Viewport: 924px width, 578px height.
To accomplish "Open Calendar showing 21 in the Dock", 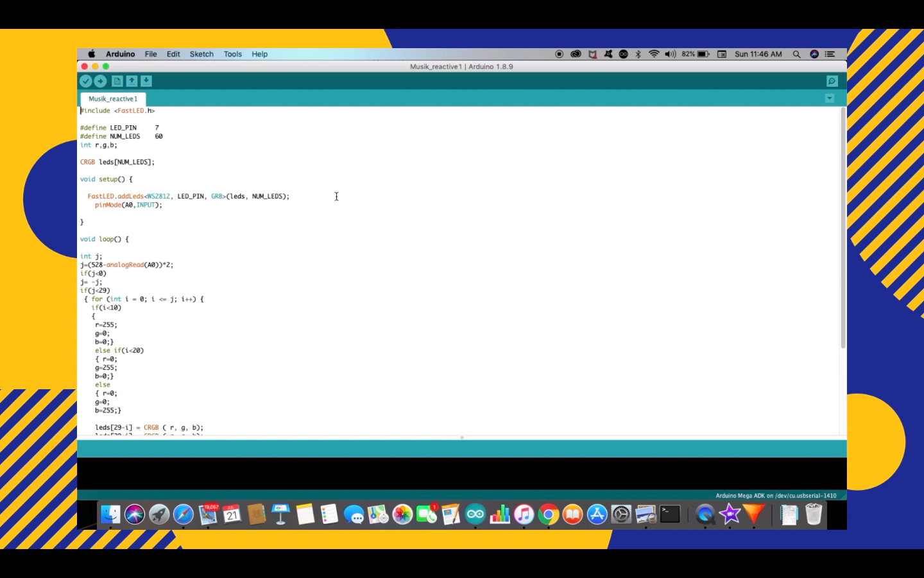I will tap(232, 514).
